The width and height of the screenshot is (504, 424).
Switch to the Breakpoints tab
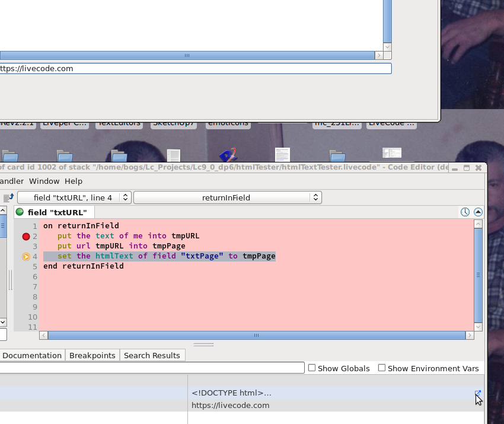coord(92,356)
